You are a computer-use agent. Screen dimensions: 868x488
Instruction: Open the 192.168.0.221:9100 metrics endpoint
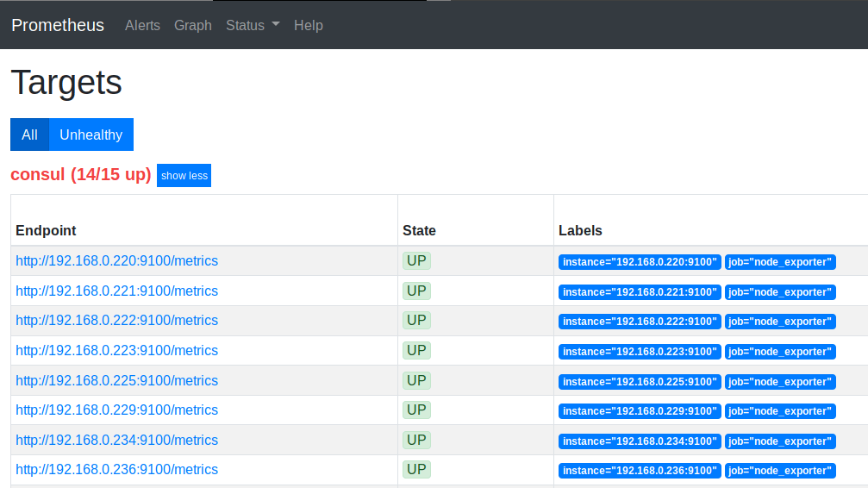point(117,291)
